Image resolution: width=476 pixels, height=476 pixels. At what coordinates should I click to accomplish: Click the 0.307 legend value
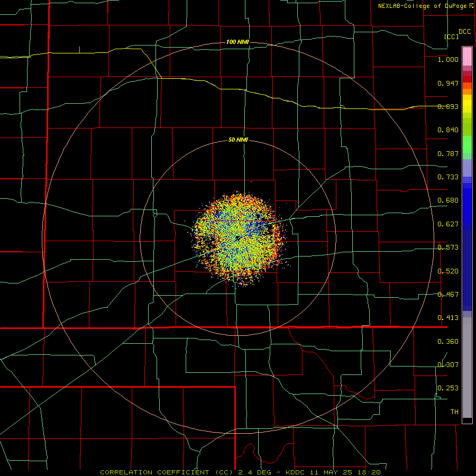[x=448, y=365]
